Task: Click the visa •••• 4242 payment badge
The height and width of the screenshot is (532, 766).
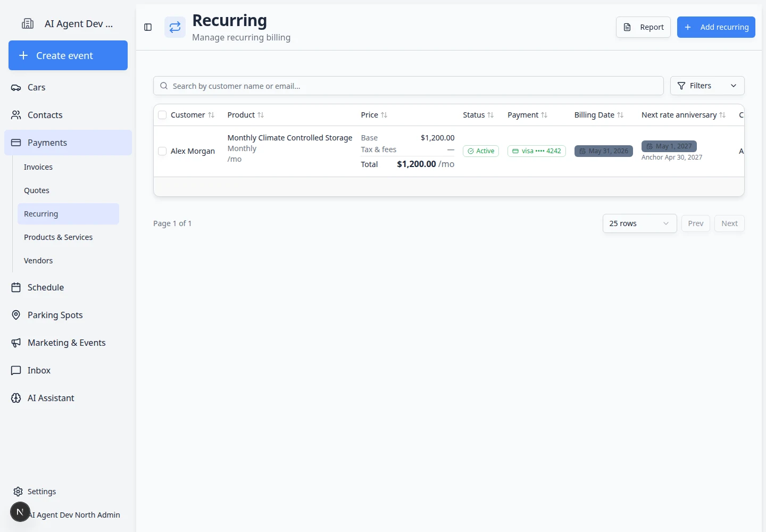Action: click(537, 151)
